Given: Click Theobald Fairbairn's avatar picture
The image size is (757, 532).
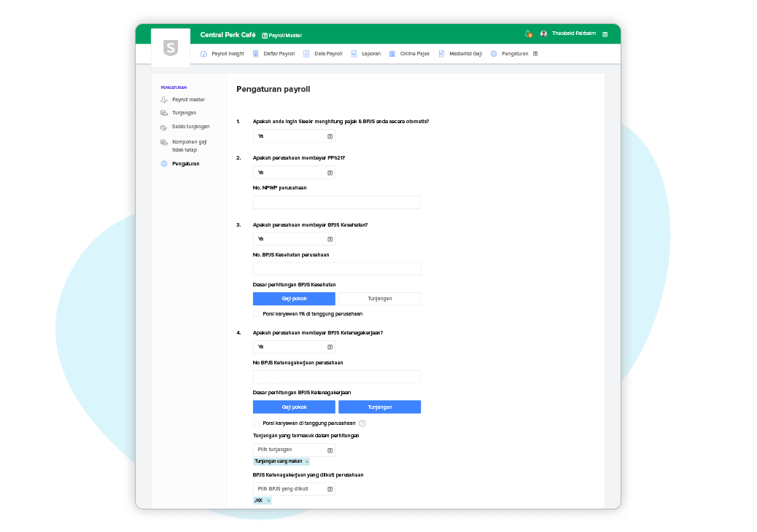Looking at the screenshot, I should pos(543,34).
